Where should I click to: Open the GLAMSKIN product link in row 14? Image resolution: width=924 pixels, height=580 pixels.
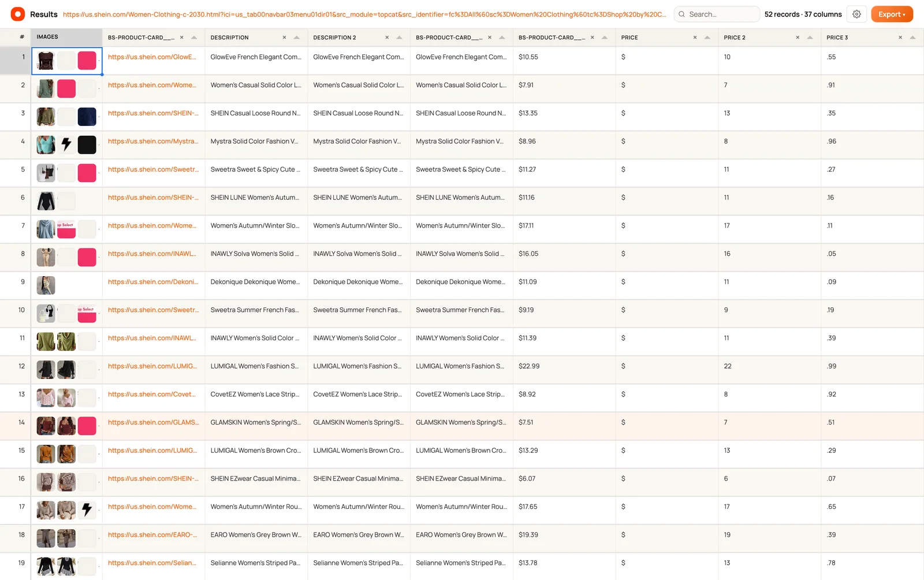(153, 422)
